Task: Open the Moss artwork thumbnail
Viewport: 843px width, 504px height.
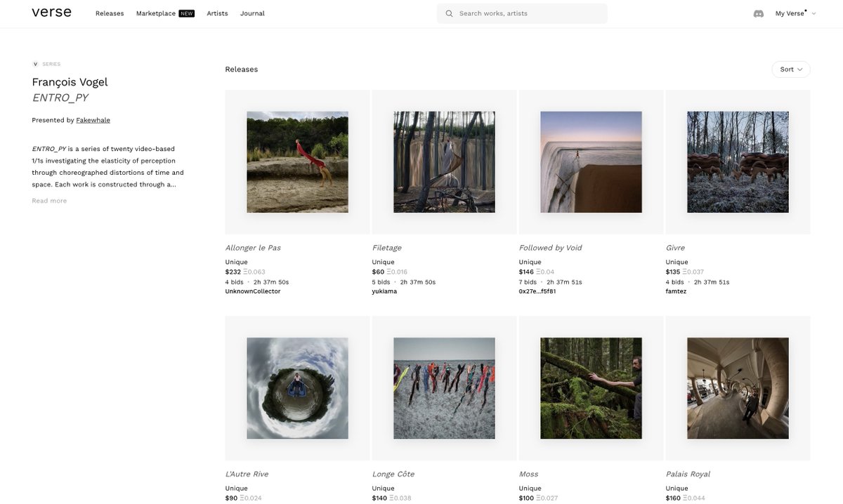Action: click(591, 388)
